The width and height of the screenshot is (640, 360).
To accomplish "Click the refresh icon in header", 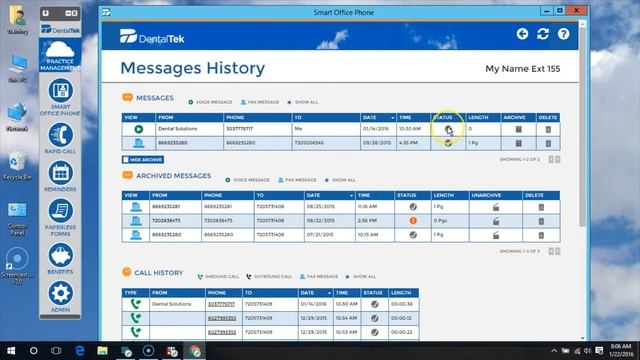I will click(543, 34).
